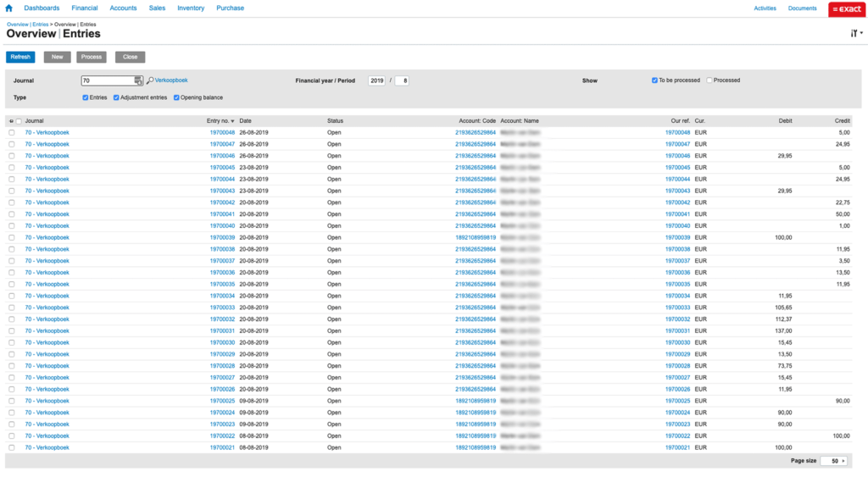Sort by the Journal column header
This screenshot has height=488, width=868.
[34, 121]
